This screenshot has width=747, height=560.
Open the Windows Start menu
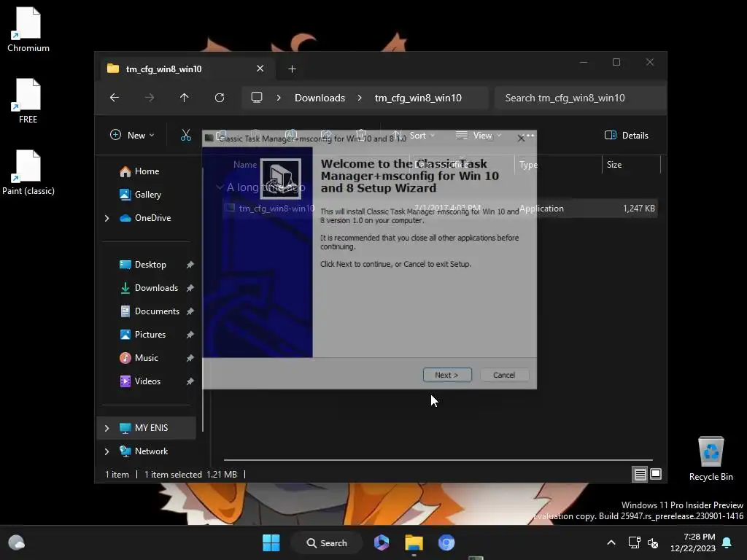pos(271,542)
